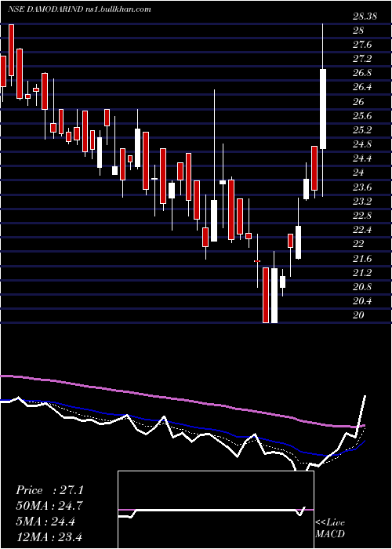This screenshot has width=392, height=549.
Task: Click the NSE DAMODARIND ns1.bullkhan.com title text
Action: click(x=79, y=9)
